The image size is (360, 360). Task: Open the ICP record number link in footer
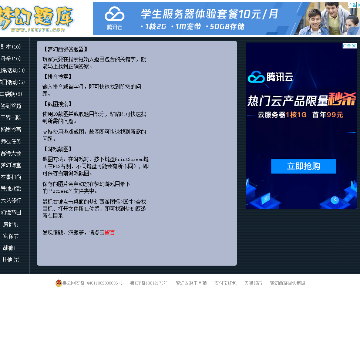(x=148, y=283)
